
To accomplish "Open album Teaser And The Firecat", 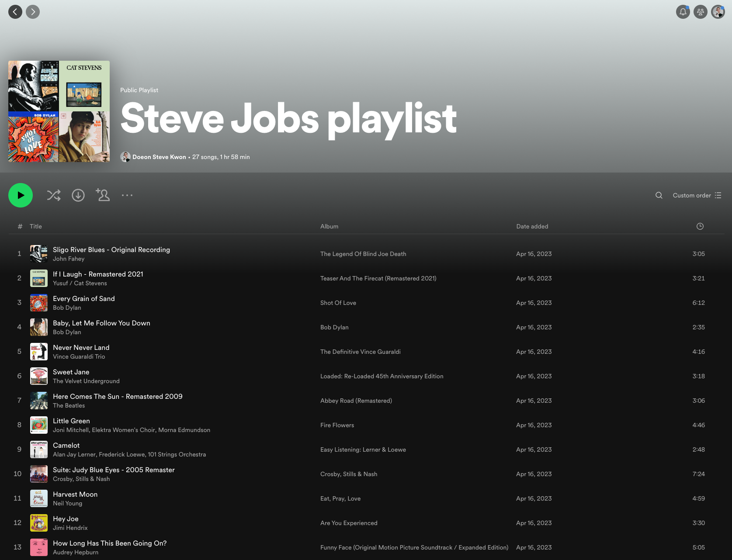I will (x=378, y=278).
